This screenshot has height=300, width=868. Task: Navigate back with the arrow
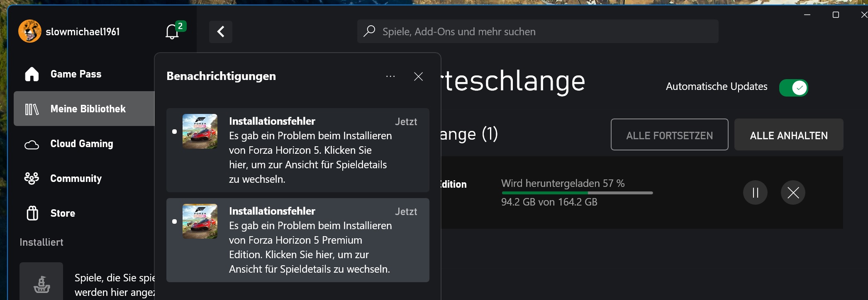click(220, 31)
